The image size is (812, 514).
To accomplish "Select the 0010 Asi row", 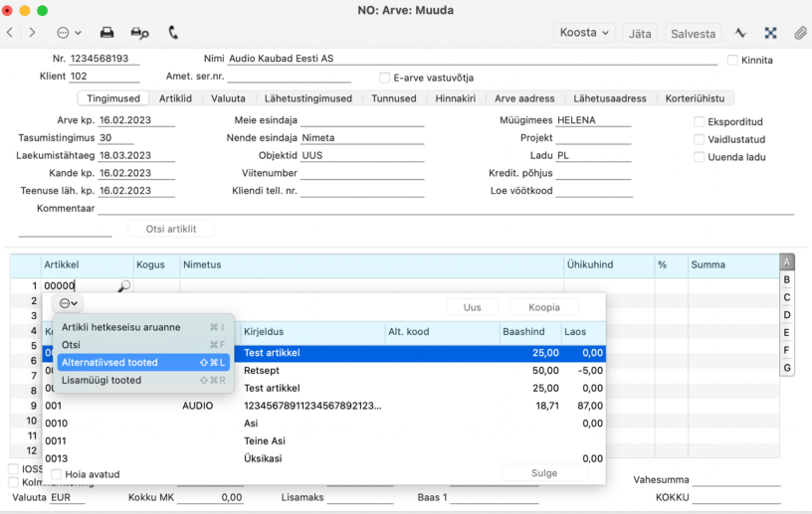I will (x=324, y=424).
